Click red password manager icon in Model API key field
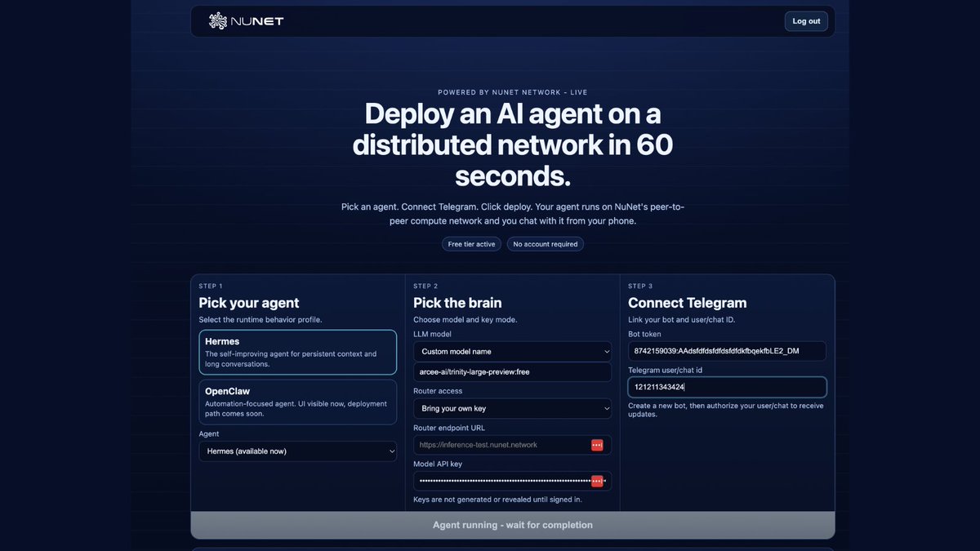980x551 pixels. coord(597,482)
